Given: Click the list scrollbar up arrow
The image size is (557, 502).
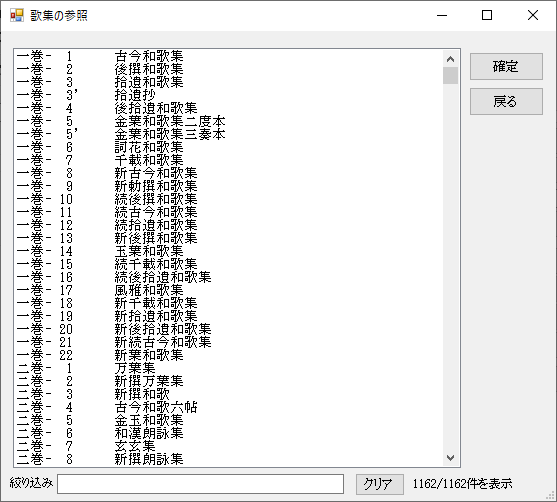Looking at the screenshot, I should coord(450,59).
